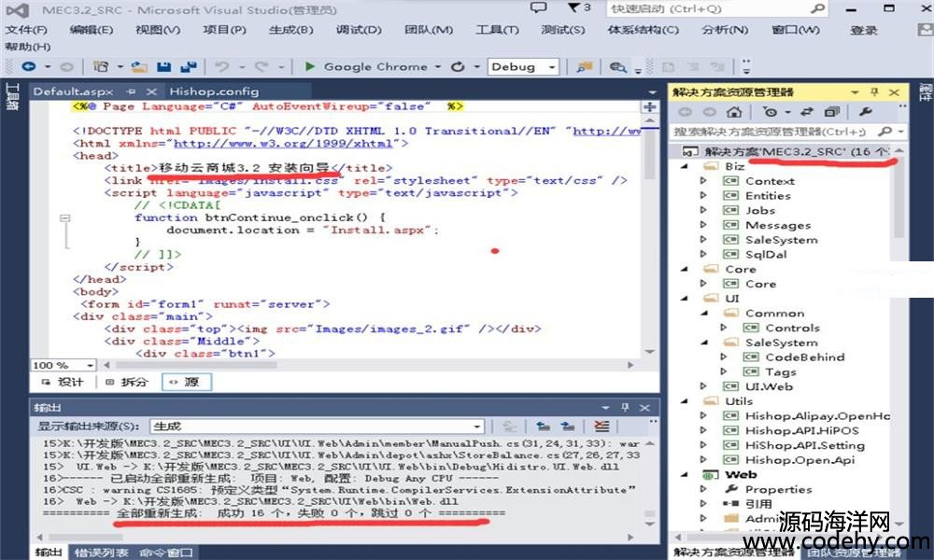The image size is (934, 560).
Task: Click the Save All toolbar icon
Action: (189, 66)
